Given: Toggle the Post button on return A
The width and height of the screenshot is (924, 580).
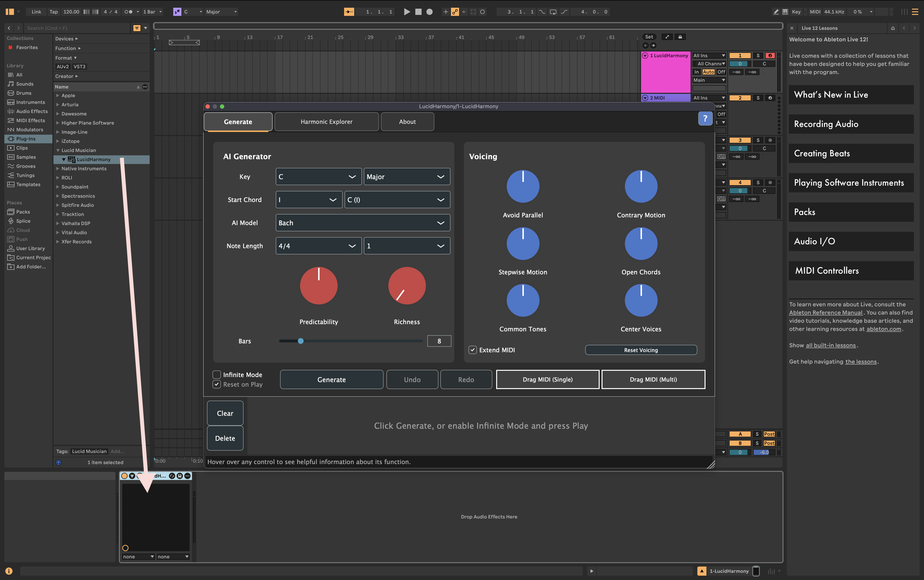Looking at the screenshot, I should tap(769, 434).
